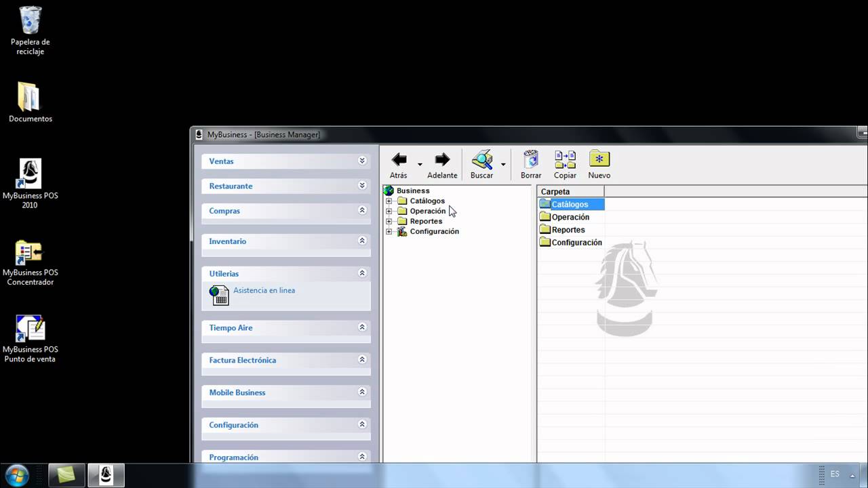
Task: Open the Buscar search tool
Action: (x=481, y=165)
